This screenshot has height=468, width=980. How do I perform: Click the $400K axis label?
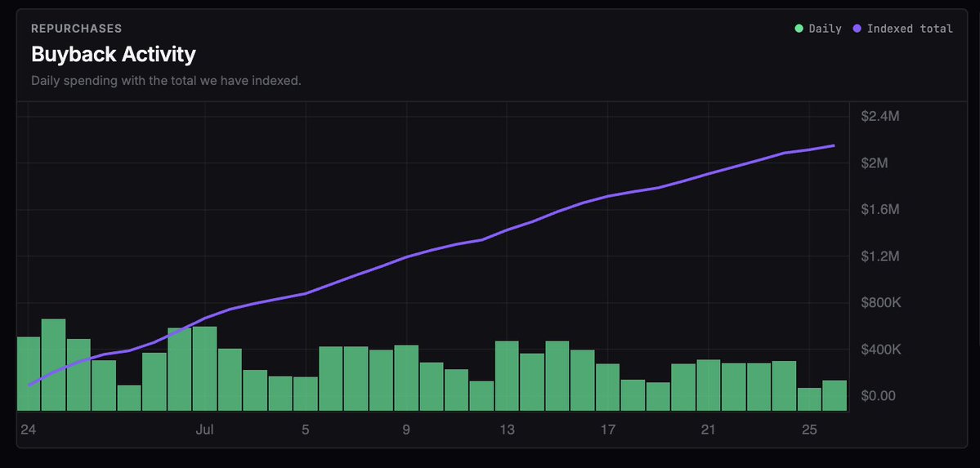point(880,350)
